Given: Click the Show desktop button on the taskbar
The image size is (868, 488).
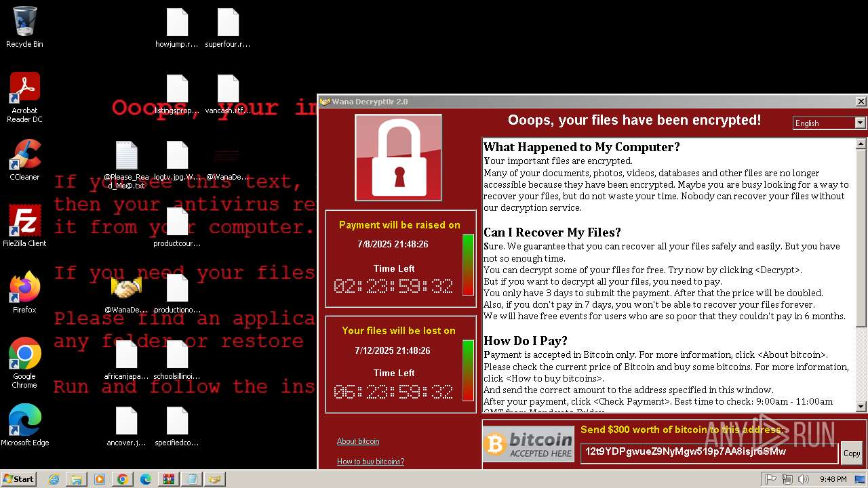Looking at the screenshot, I should pyautogui.click(x=861, y=479).
